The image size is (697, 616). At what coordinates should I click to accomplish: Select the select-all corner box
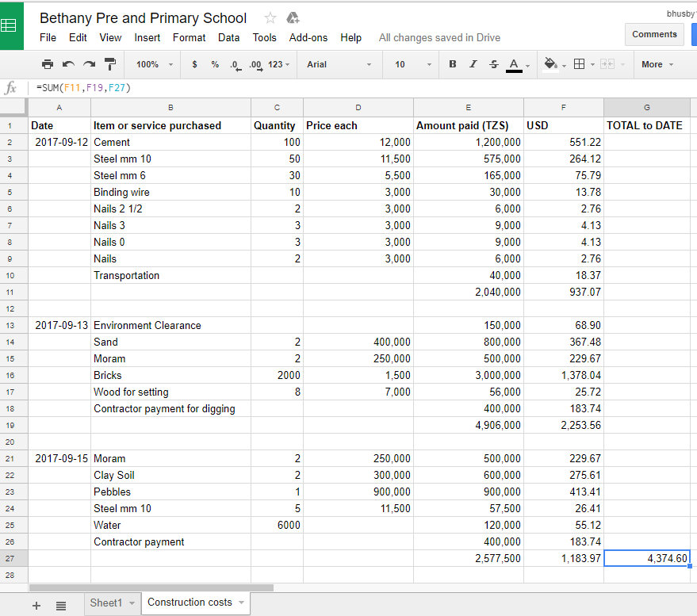coord(13,108)
